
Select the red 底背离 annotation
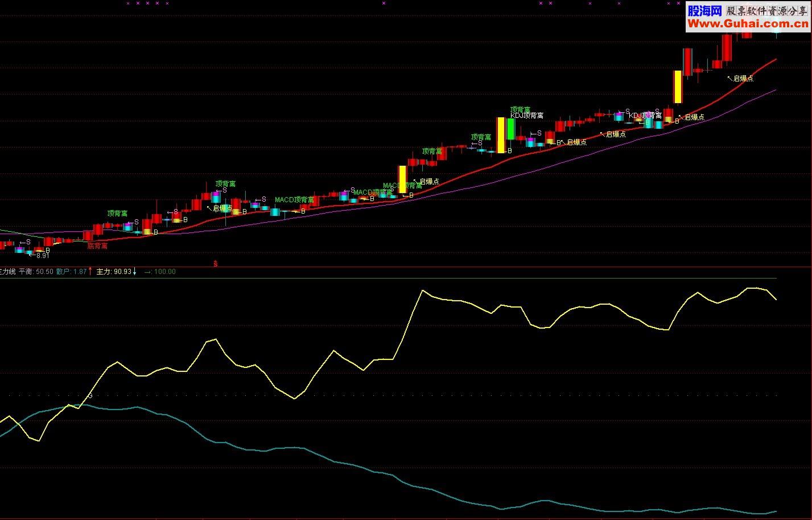pos(97,246)
